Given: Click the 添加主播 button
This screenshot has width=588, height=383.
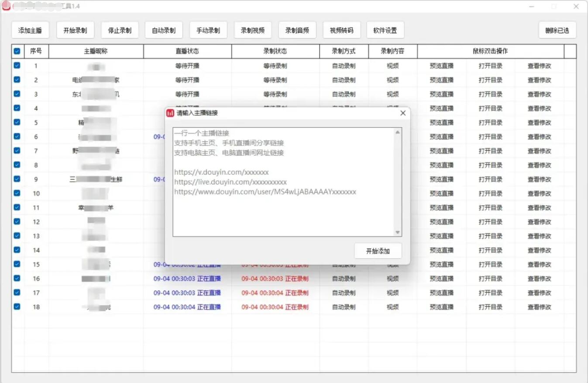Looking at the screenshot, I should tap(30, 30).
